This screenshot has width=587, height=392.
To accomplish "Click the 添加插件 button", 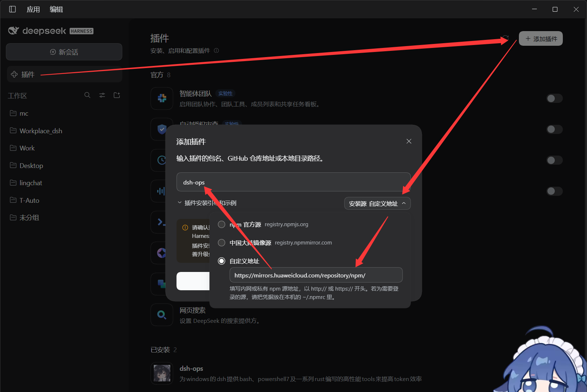I will click(541, 38).
